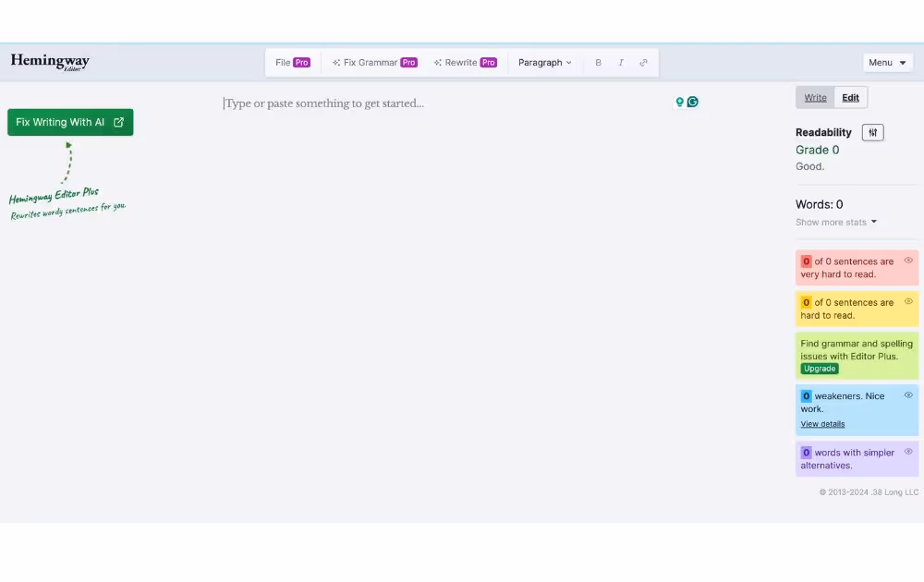Open readability settings sliders icon
This screenshot has width=924, height=582.
tap(873, 132)
